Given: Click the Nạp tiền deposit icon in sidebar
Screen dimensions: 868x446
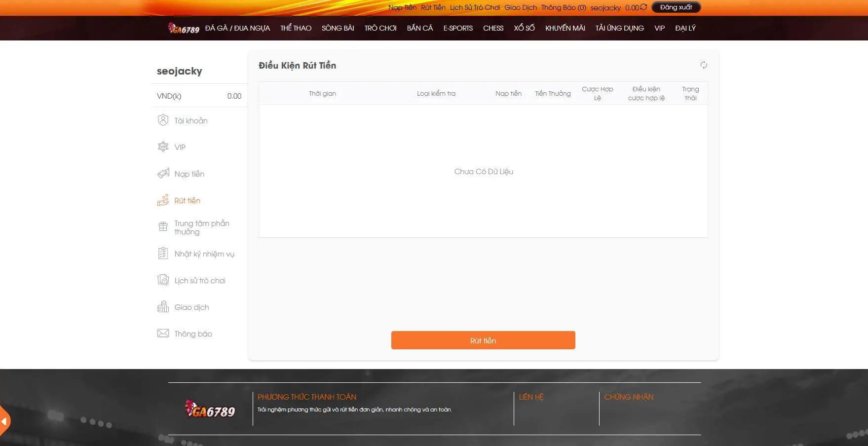Looking at the screenshot, I should pos(163,174).
